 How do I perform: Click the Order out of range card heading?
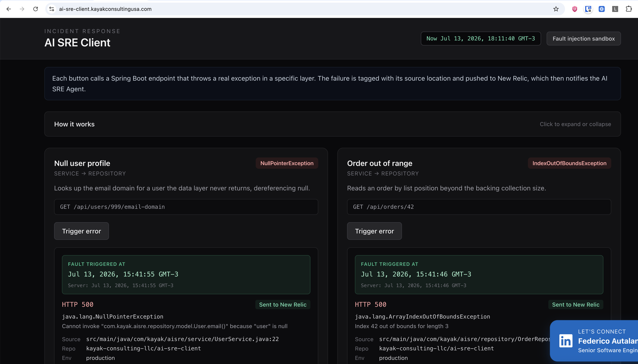[x=379, y=163]
